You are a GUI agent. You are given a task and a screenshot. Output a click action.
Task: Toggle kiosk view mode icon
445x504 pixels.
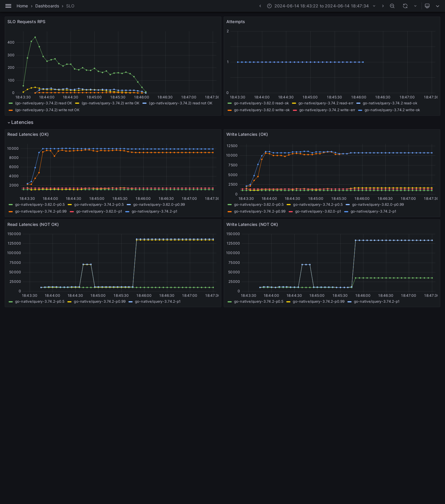pyautogui.click(x=427, y=6)
